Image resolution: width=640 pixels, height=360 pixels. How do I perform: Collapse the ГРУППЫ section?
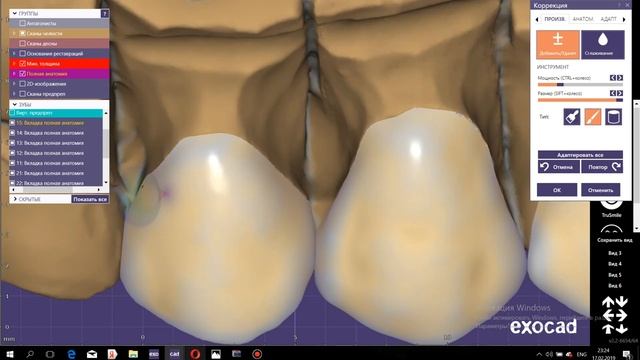tap(15, 13)
